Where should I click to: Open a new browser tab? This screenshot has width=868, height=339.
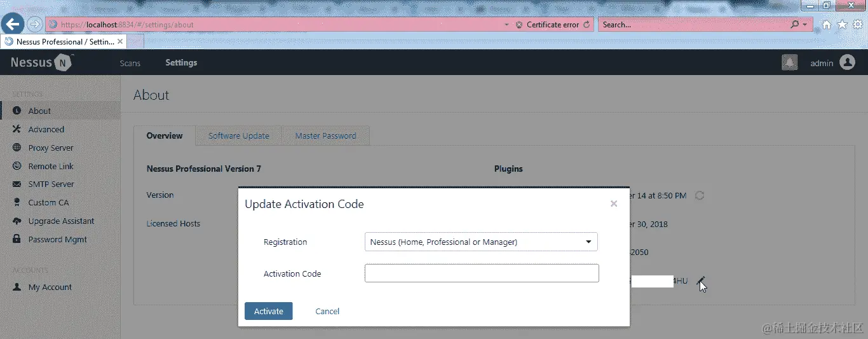click(x=135, y=41)
